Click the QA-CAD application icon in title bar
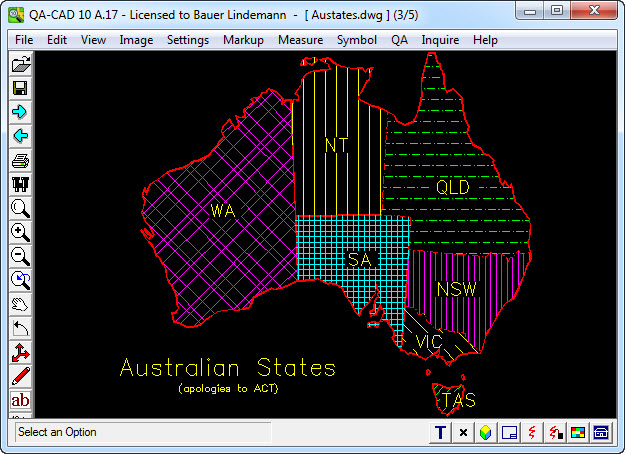 pyautogui.click(x=16, y=15)
